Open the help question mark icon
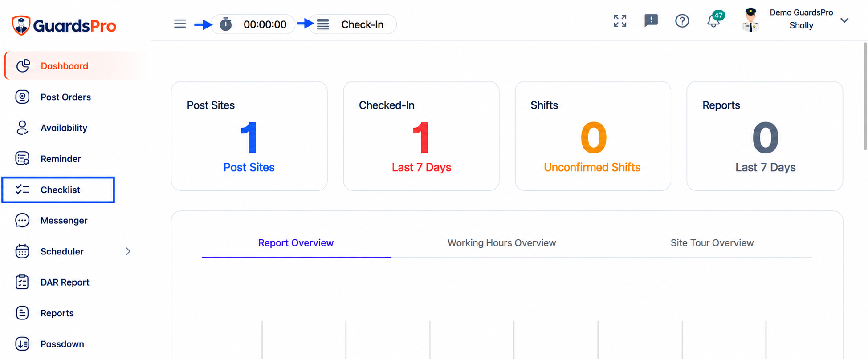868x359 pixels. click(682, 21)
